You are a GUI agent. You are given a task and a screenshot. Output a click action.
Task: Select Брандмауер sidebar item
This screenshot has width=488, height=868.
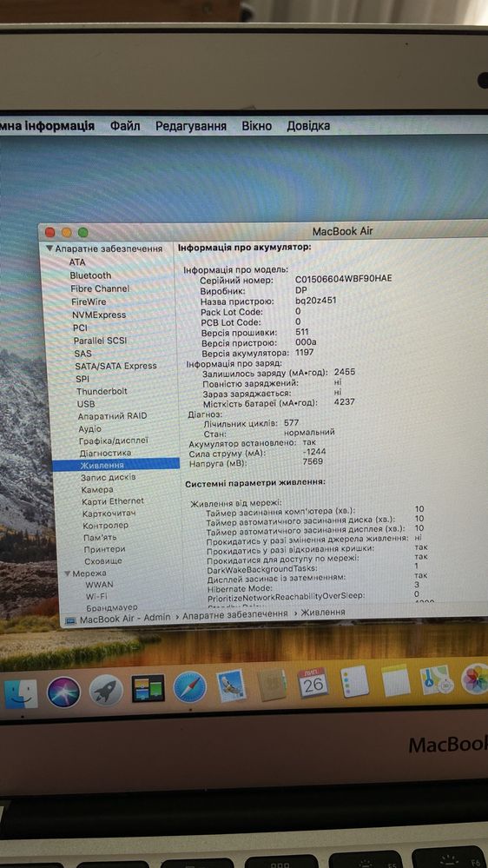112,607
